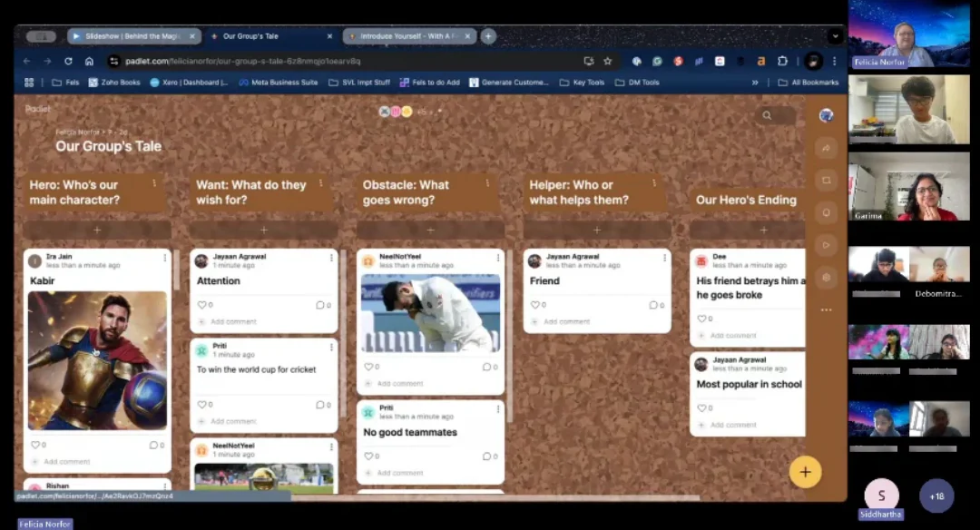980x530 pixels.
Task: Like the Kabir post with heart icon
Action: [34, 445]
